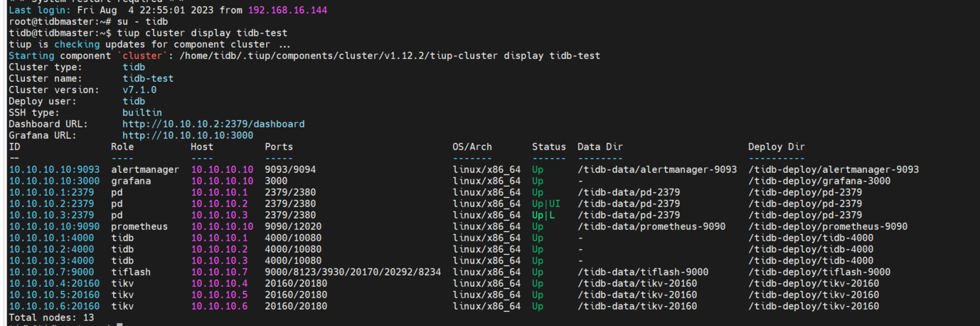Click the prometheus role cell
980x326 pixels.
[x=139, y=226]
